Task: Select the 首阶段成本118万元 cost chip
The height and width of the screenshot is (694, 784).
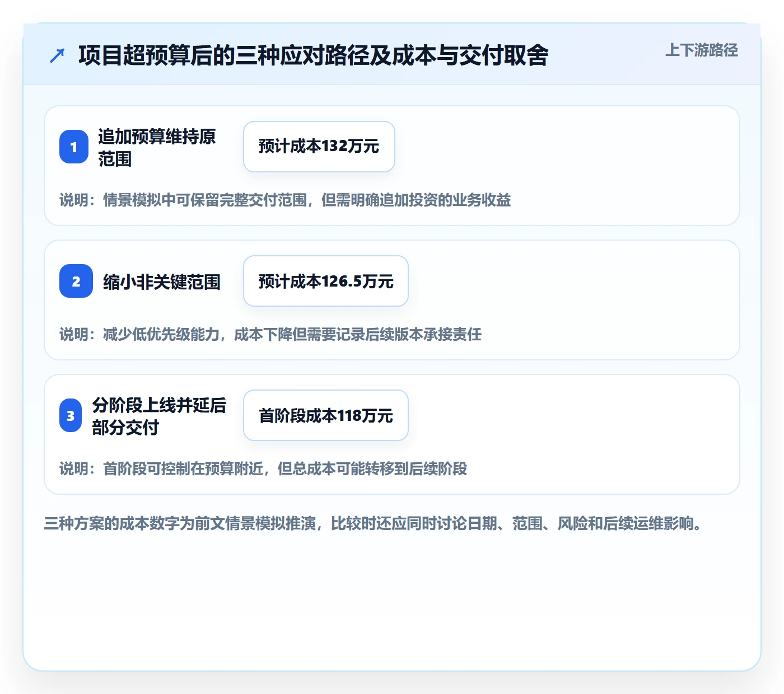Action: point(326,415)
